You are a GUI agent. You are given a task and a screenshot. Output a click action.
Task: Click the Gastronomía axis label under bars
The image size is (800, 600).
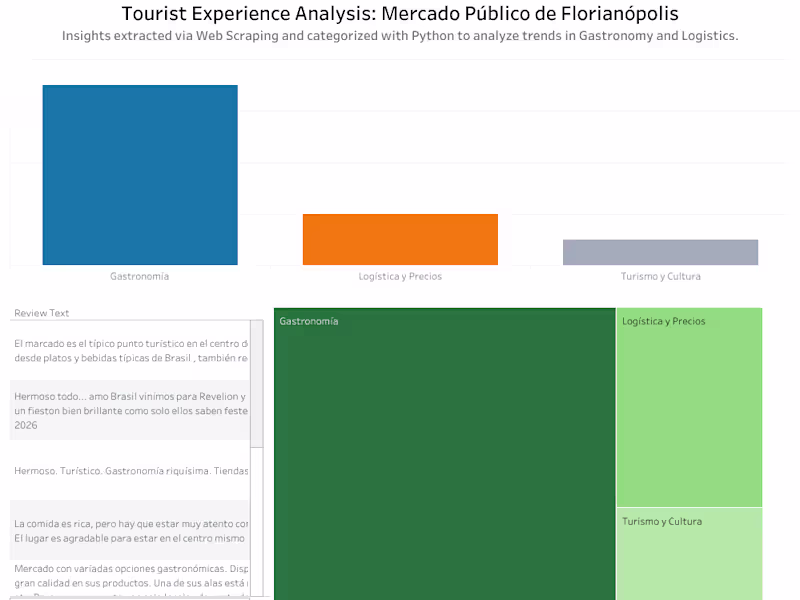coord(139,277)
